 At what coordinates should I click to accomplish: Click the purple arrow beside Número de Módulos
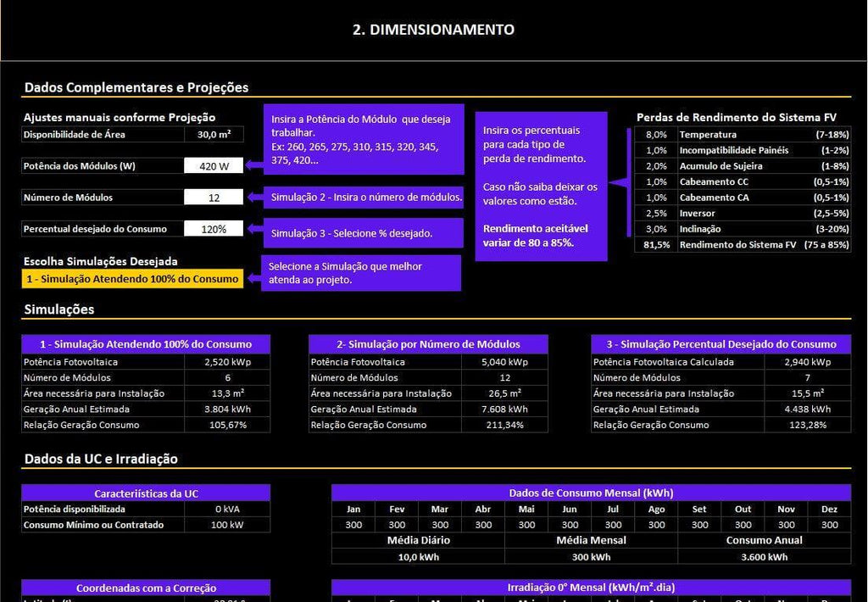253,198
